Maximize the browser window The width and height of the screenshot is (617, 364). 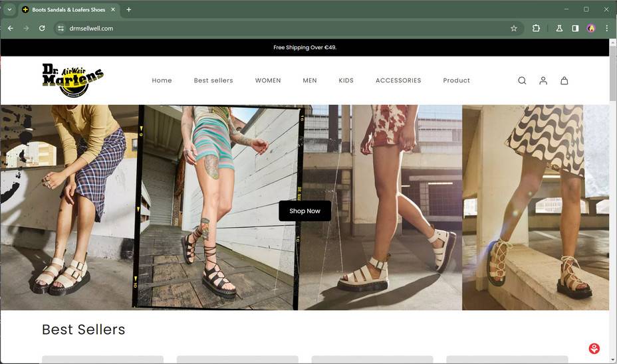tap(586, 9)
